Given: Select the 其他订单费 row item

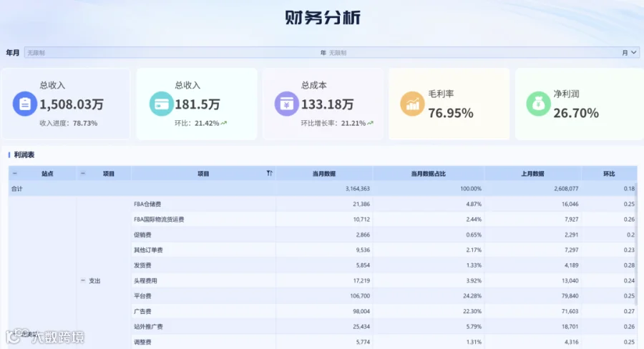Looking at the screenshot, I should point(148,250).
